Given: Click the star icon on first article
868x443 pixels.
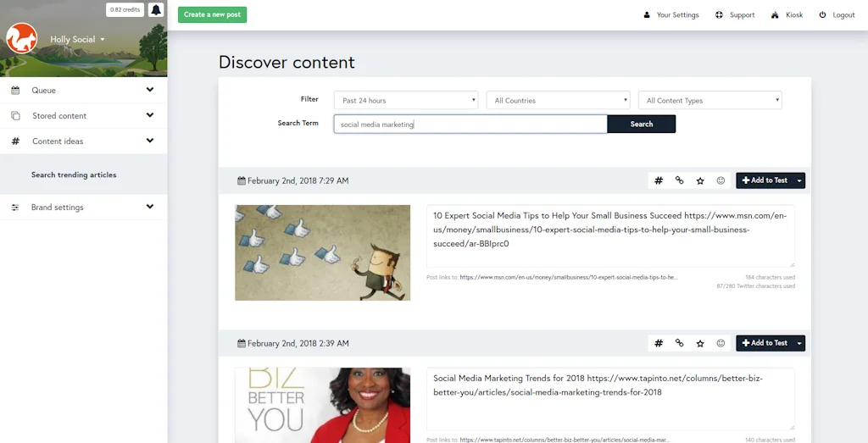Looking at the screenshot, I should point(700,180).
